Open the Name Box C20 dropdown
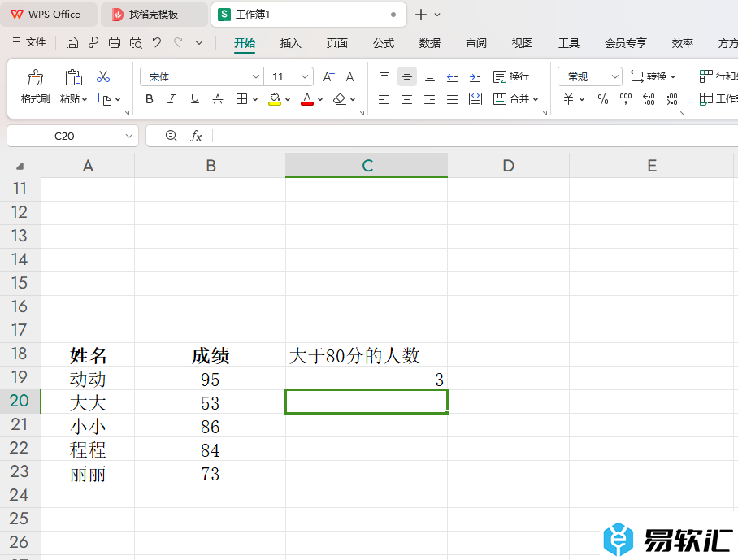The image size is (738, 560). pos(129,136)
